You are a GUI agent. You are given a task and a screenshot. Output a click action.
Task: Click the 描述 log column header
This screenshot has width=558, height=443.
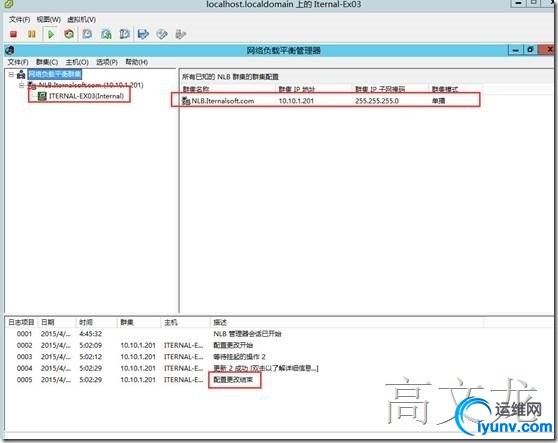220,322
